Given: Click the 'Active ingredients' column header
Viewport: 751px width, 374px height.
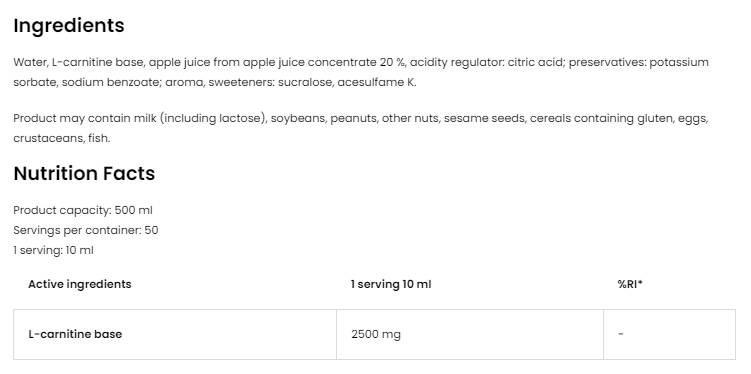Looking at the screenshot, I should (x=80, y=284).
